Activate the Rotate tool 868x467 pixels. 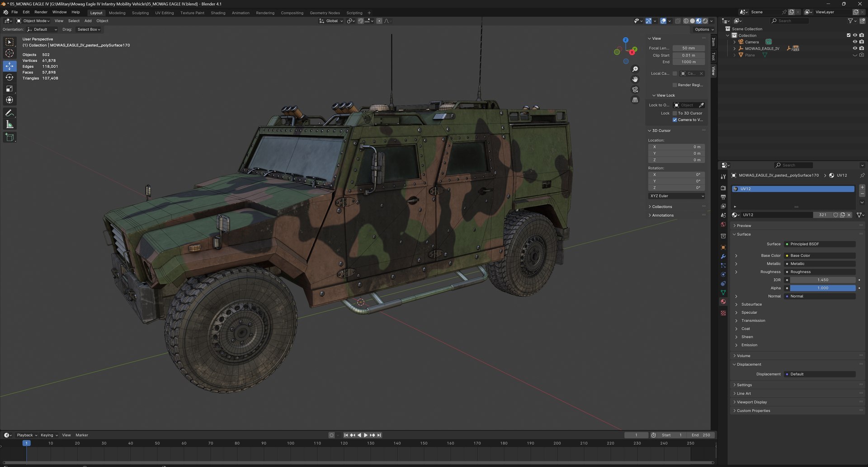[9, 77]
